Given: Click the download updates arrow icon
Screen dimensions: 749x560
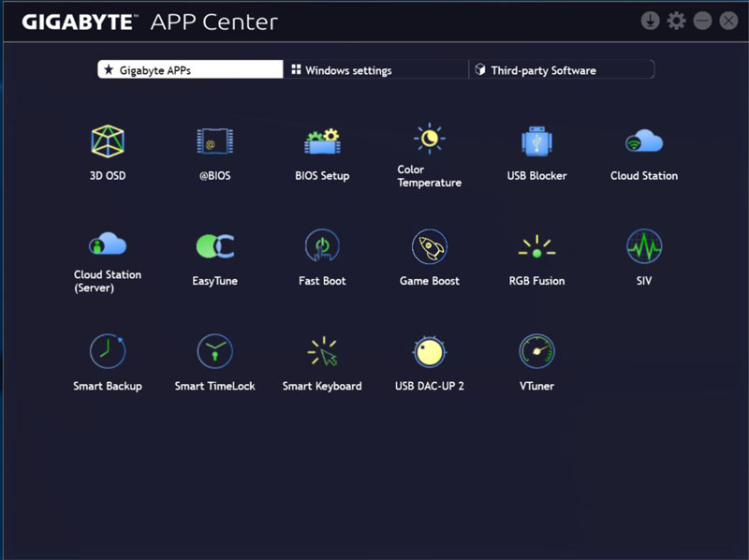Looking at the screenshot, I should (x=650, y=21).
